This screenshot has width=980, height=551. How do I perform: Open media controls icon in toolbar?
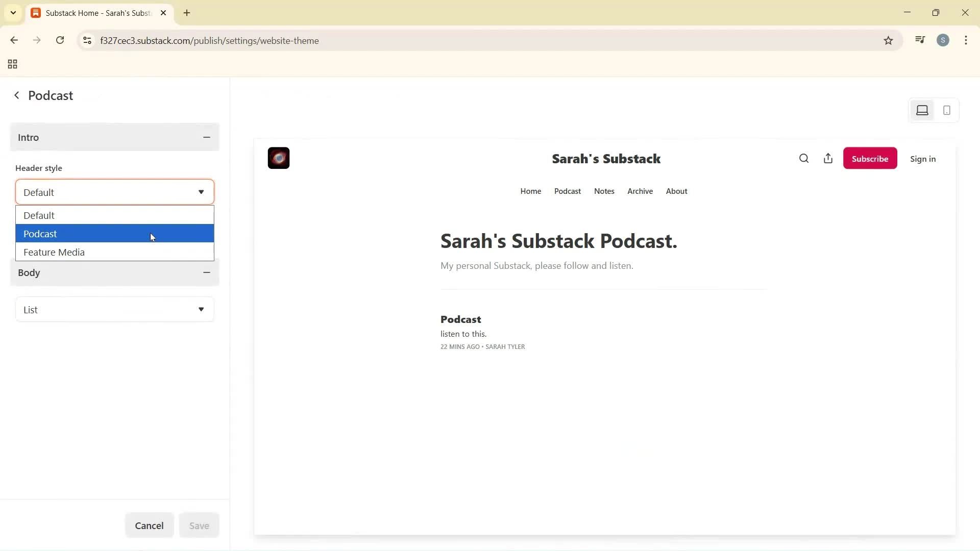pos(920,40)
